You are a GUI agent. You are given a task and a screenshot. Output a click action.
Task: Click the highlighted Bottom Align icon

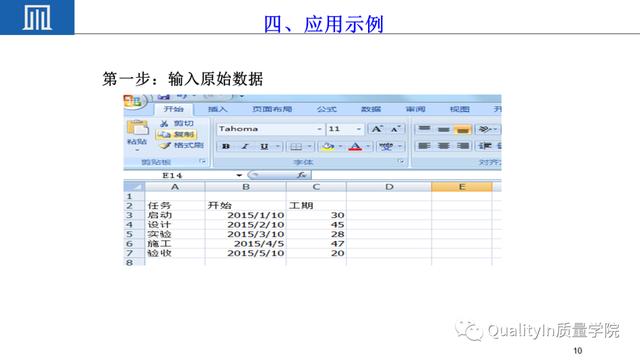click(x=463, y=129)
